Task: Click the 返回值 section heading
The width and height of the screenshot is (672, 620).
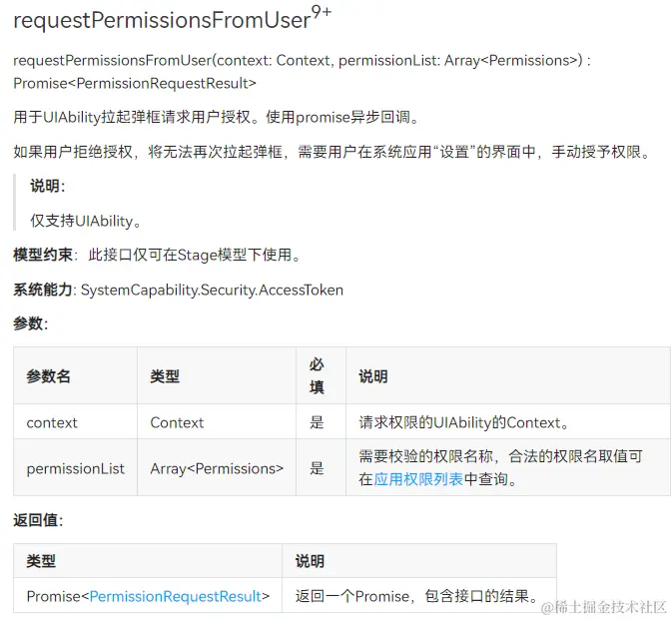Action: point(38,520)
